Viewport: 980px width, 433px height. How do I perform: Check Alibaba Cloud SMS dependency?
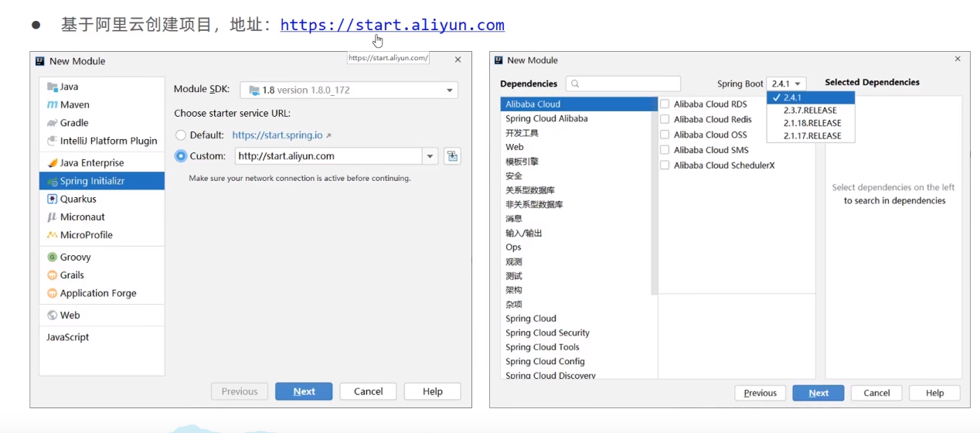pyautogui.click(x=664, y=150)
